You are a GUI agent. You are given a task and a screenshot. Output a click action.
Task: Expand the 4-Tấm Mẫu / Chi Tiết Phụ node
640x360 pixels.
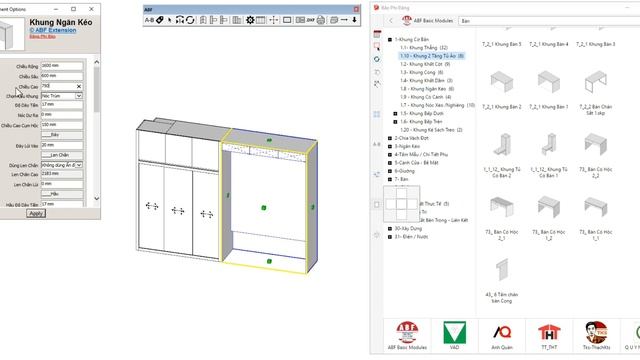coord(390,155)
